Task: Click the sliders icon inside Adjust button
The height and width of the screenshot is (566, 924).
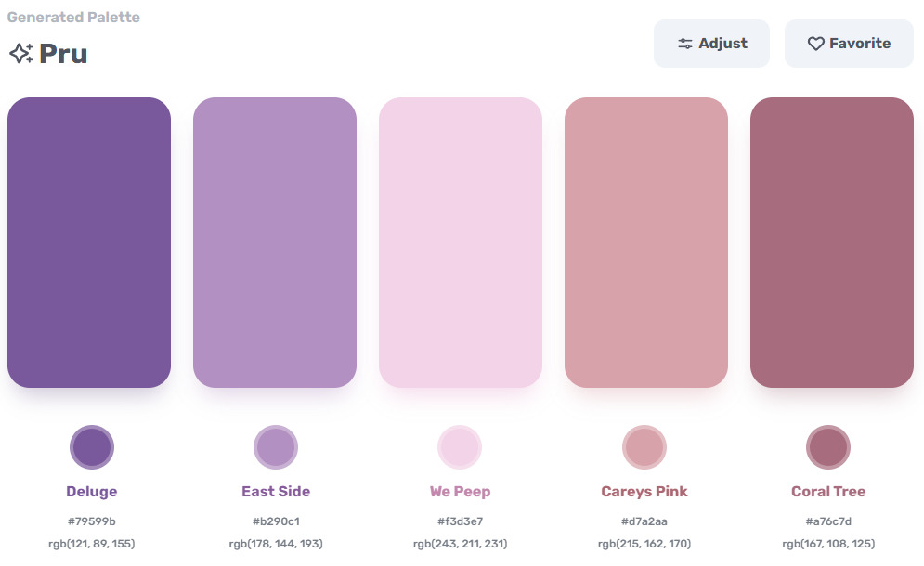Action: point(684,43)
